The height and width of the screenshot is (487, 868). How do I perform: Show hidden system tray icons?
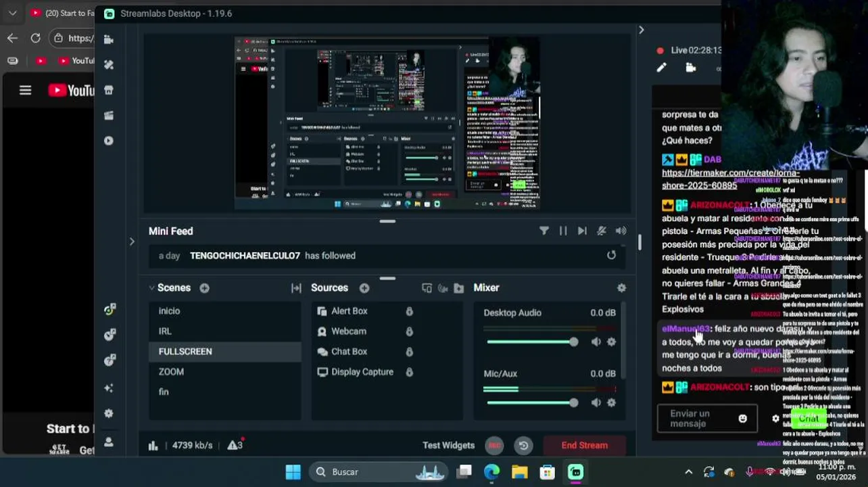click(688, 472)
